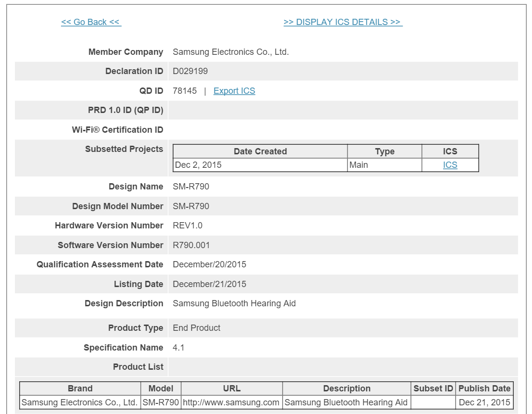Select the Brand column header in product table
This screenshot has width=532, height=414.
(x=80, y=389)
